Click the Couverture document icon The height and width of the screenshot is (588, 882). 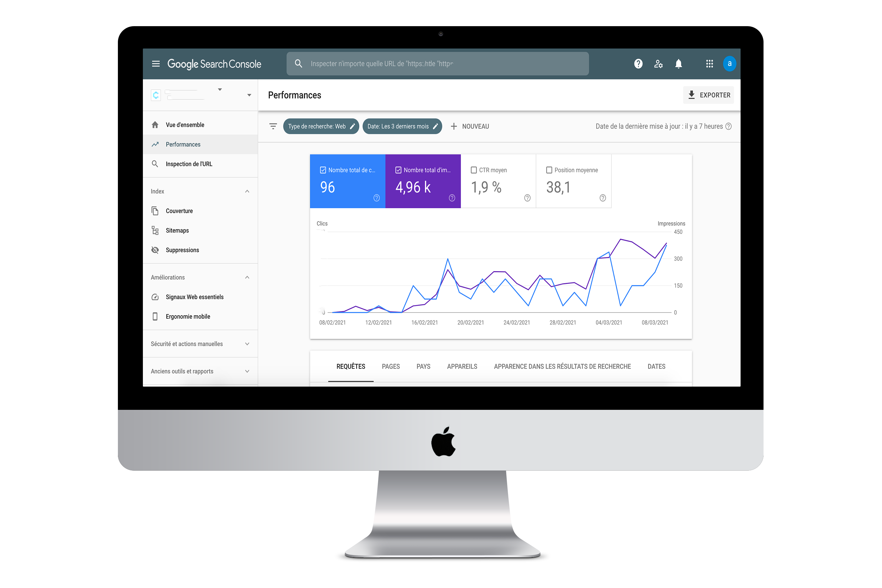tap(154, 211)
